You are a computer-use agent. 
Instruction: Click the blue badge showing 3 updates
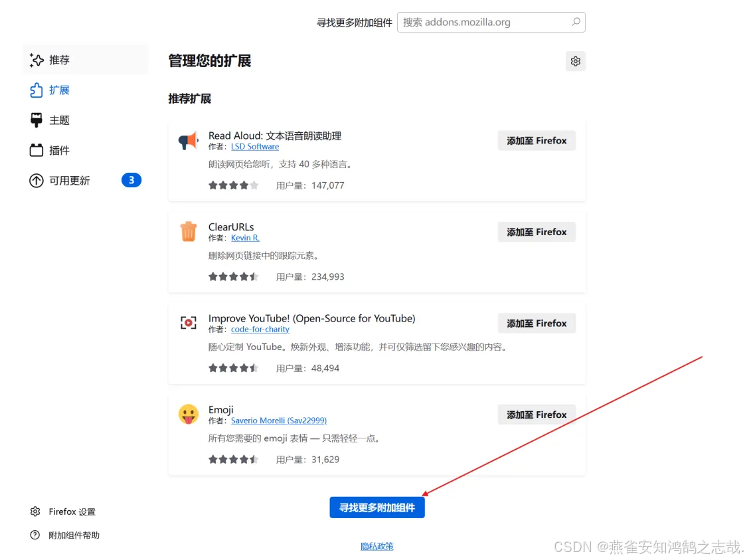click(131, 180)
